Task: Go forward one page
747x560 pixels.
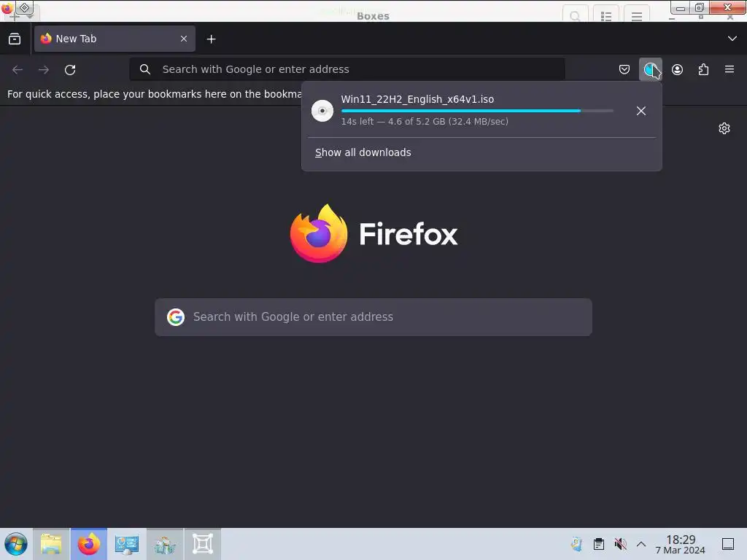Action: (44, 69)
